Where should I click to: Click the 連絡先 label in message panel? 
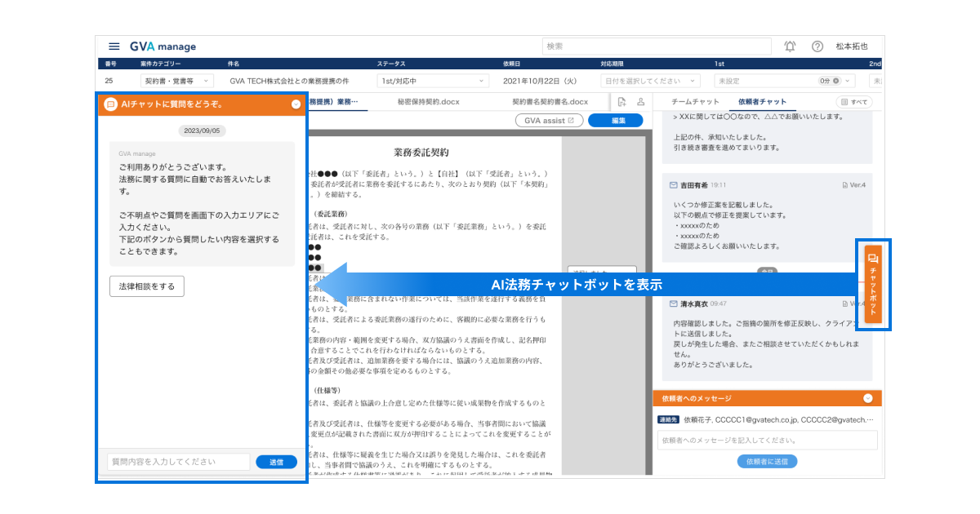coord(668,419)
